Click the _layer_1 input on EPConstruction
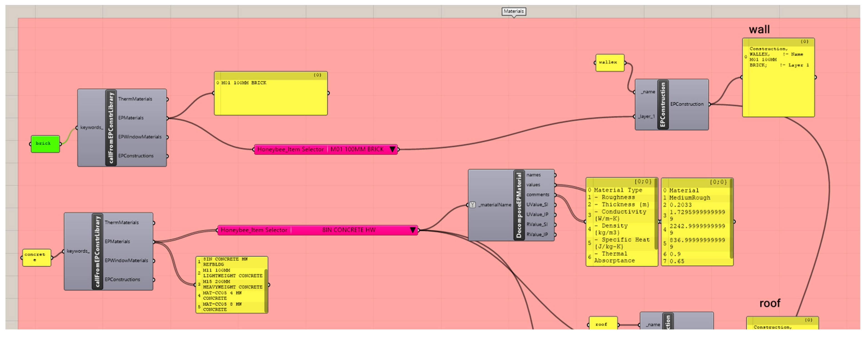 [646, 116]
